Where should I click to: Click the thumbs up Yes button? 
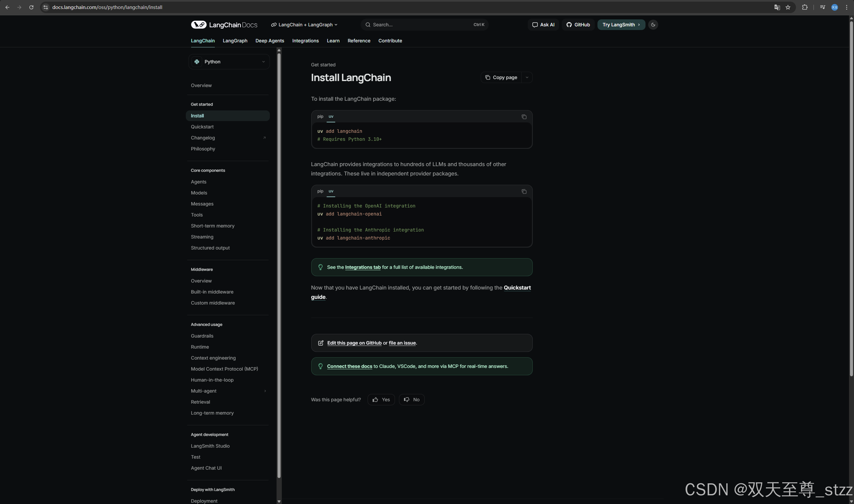[x=381, y=400]
